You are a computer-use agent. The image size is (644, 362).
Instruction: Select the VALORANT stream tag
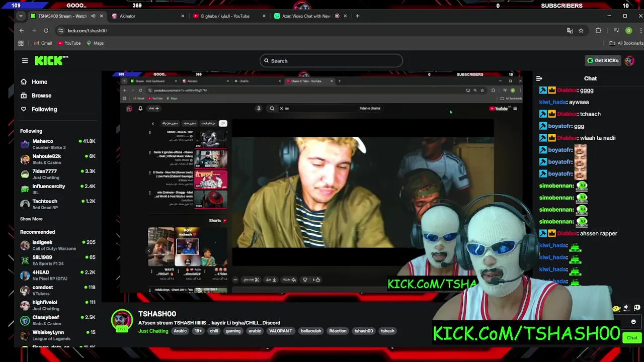click(x=281, y=331)
